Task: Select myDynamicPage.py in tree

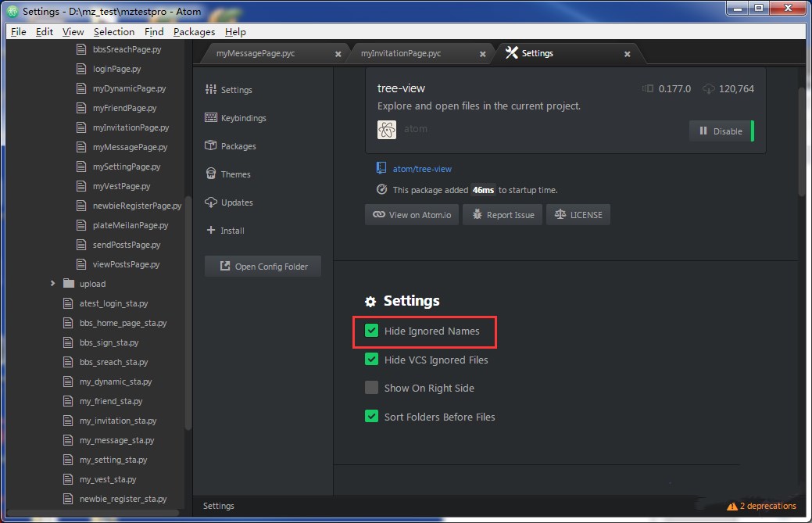Action: tap(130, 88)
